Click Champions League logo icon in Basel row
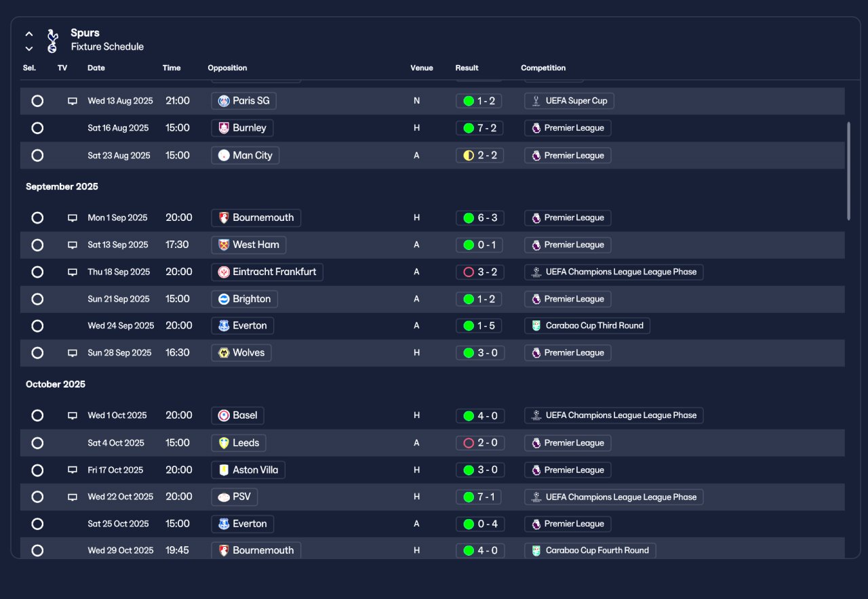Image resolution: width=868 pixels, height=599 pixels. click(x=536, y=415)
